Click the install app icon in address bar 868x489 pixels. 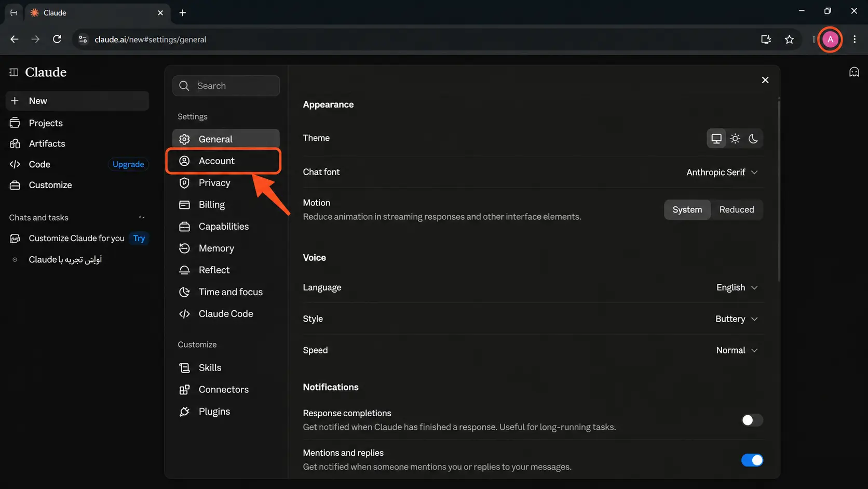[x=766, y=39]
